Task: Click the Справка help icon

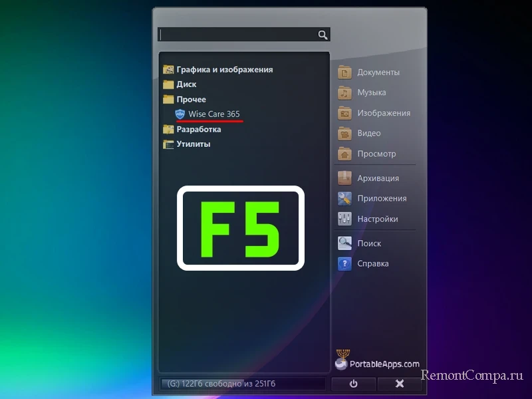Action: click(344, 263)
